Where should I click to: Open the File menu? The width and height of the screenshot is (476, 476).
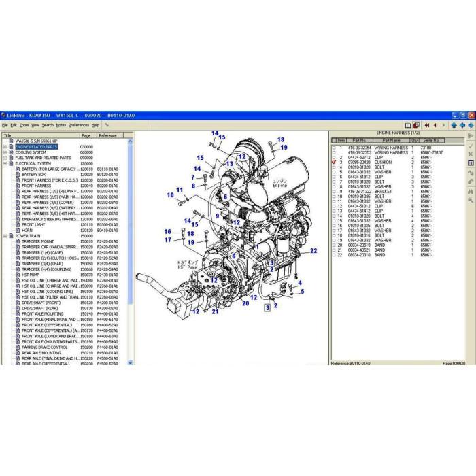click(x=5, y=125)
